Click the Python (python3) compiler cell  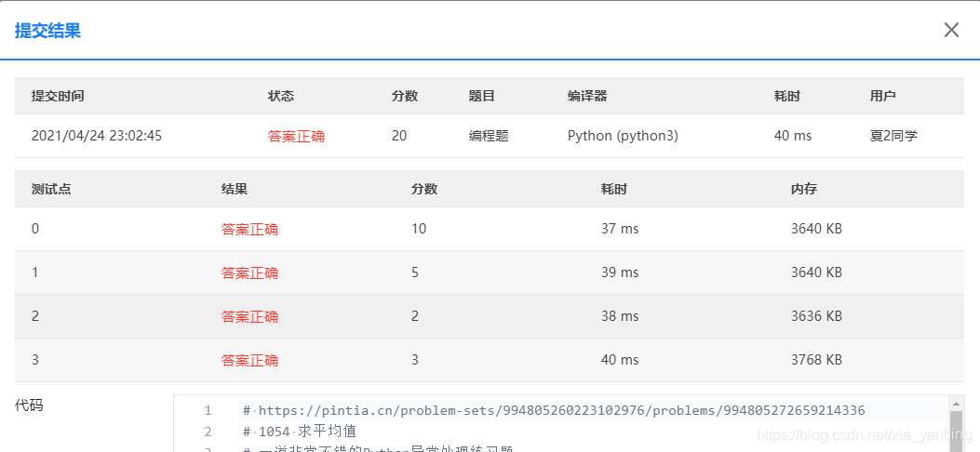coord(623,136)
